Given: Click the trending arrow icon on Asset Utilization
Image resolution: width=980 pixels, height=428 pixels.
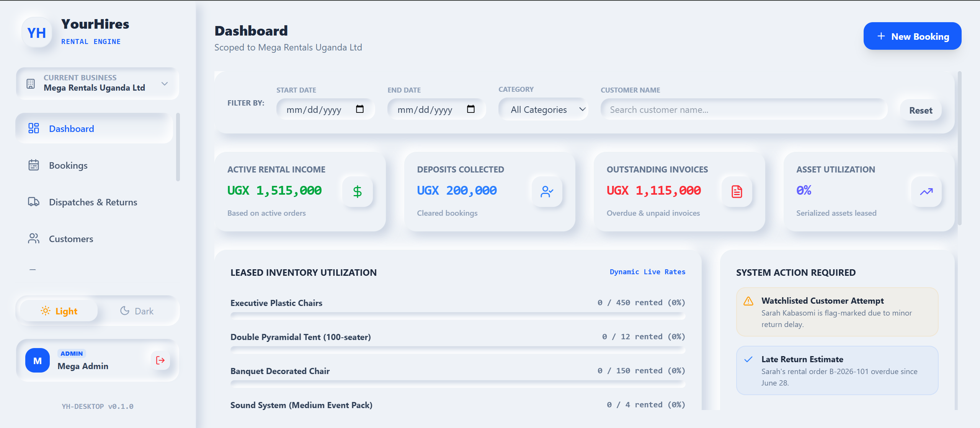Looking at the screenshot, I should [926, 191].
